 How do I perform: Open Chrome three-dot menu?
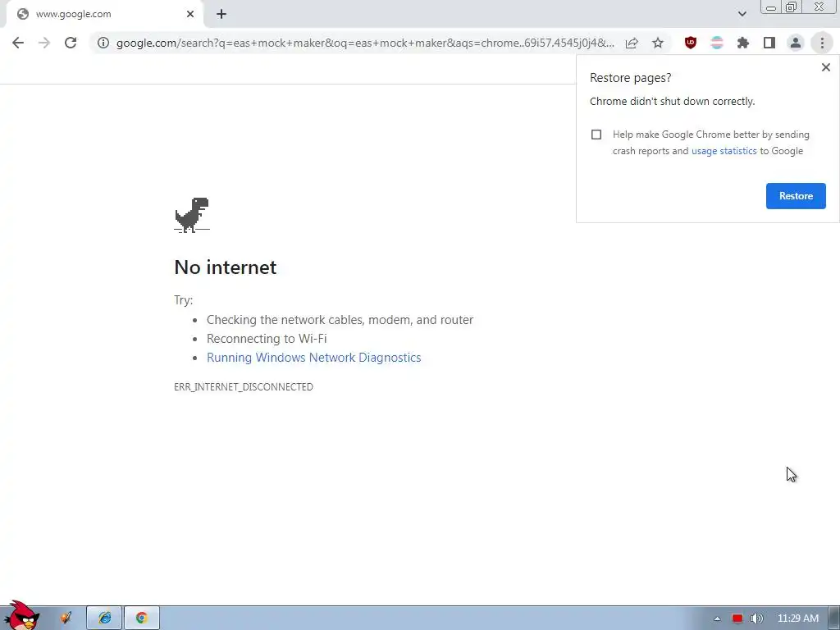click(x=822, y=43)
